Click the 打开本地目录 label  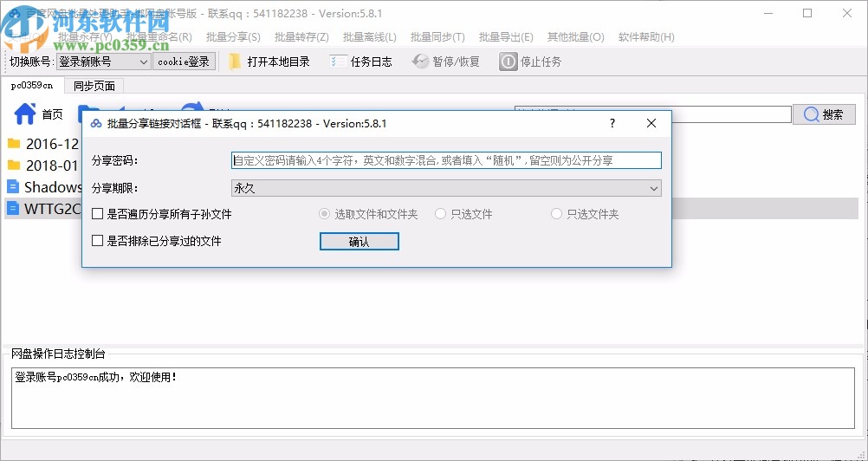coord(278,62)
